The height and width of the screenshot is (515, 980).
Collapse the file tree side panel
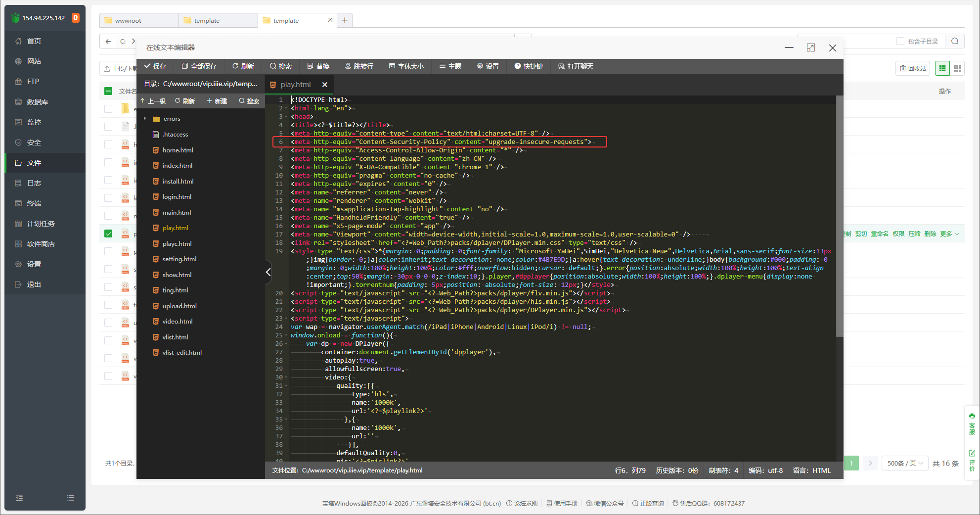tap(268, 272)
